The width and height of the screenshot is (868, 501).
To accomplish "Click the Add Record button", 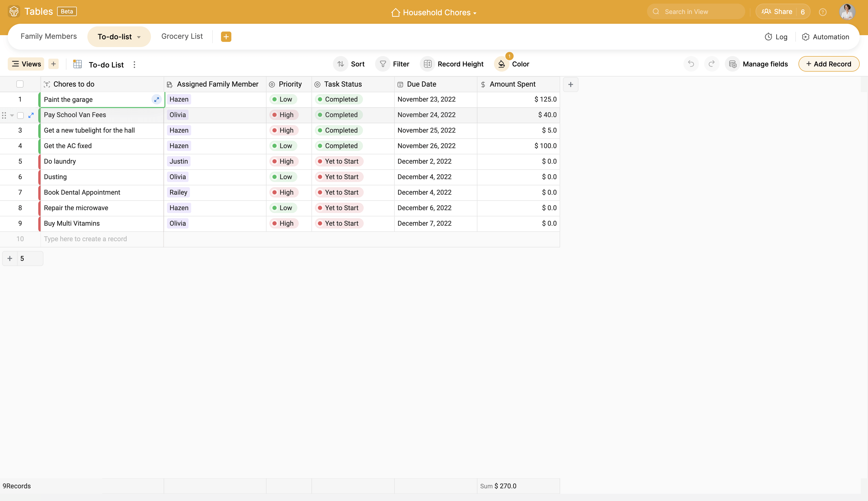I will tap(828, 64).
